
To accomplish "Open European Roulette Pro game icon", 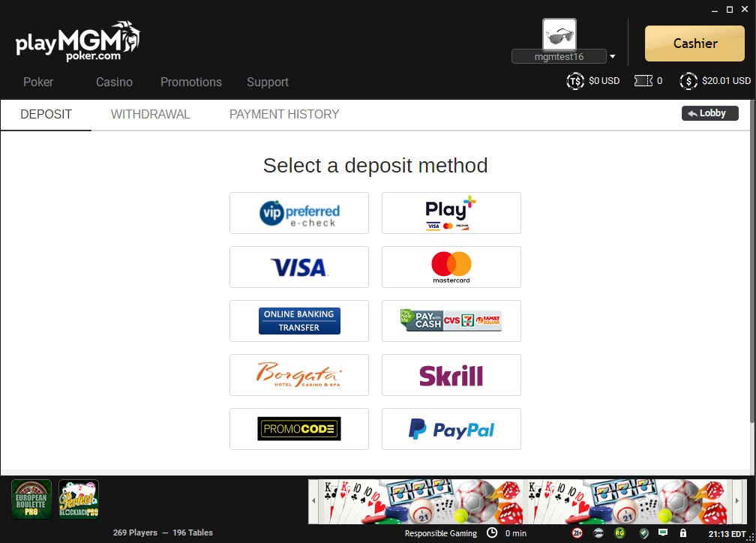I will 31,499.
